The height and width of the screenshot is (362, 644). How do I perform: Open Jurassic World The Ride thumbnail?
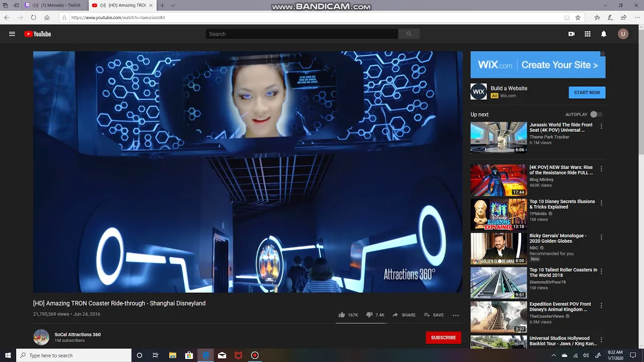tap(499, 138)
